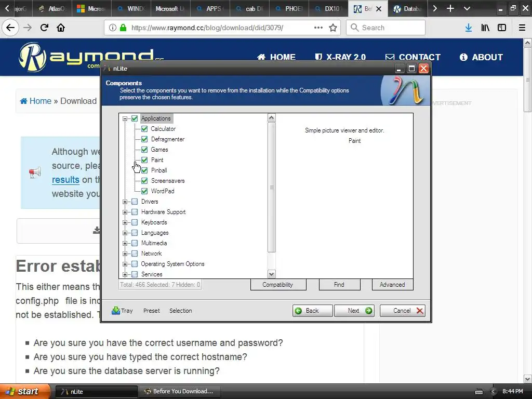
Task: Close the active raymond.cc tab
Action: pyautogui.click(x=379, y=9)
